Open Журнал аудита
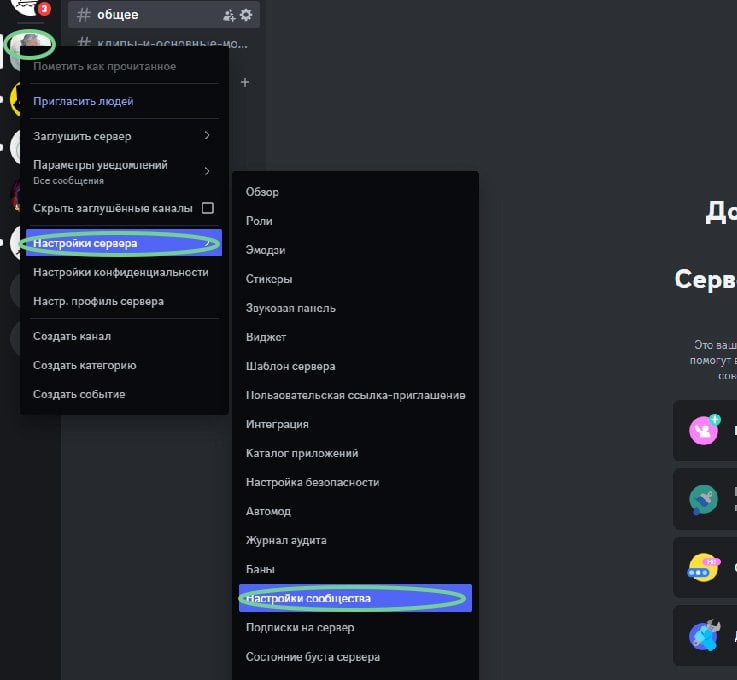The image size is (737, 680). [355, 540]
